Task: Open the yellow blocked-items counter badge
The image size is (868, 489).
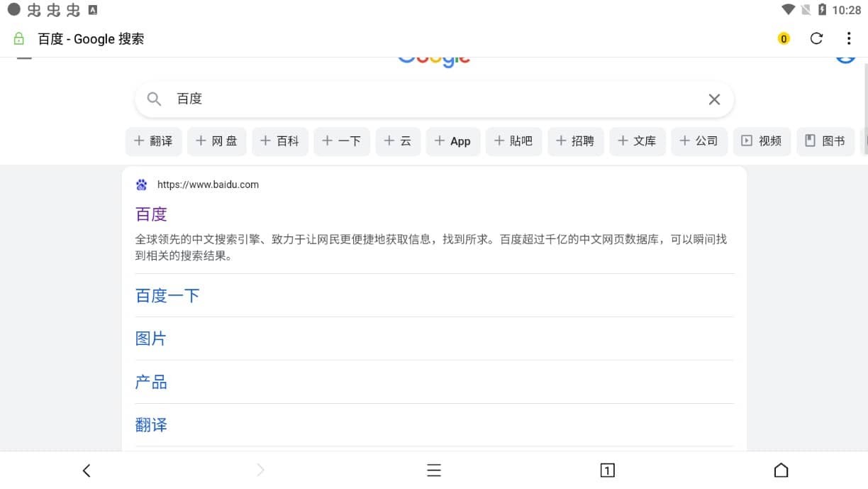Action: 784,39
